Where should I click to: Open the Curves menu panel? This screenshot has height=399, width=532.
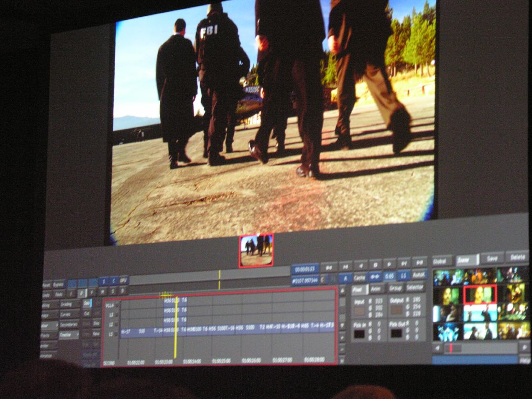(x=70, y=315)
